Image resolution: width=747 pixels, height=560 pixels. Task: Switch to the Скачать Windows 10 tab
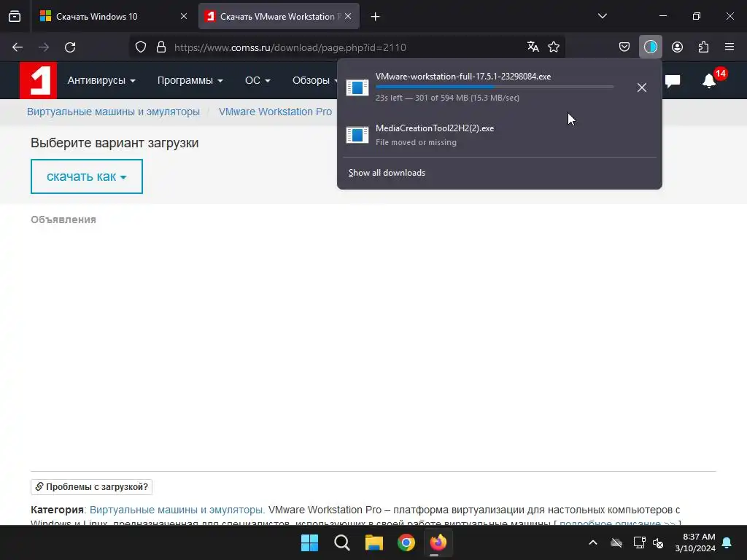[113, 16]
